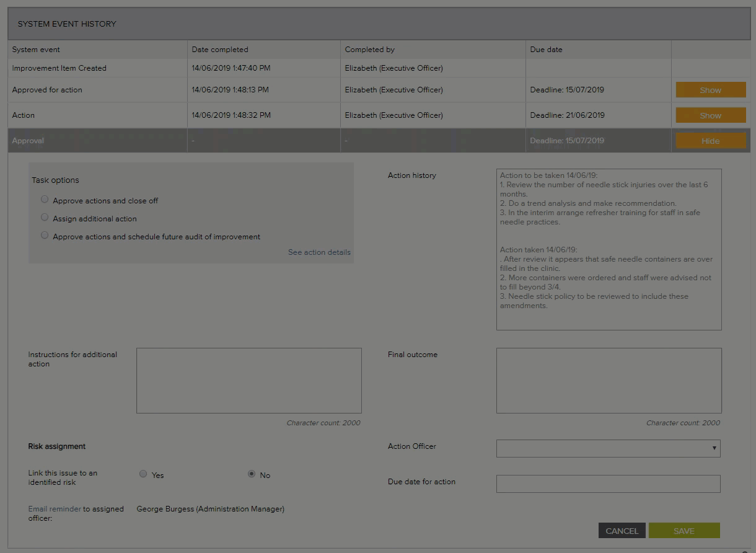Select No for linking to identified risk
756x553 pixels.
coord(252,474)
